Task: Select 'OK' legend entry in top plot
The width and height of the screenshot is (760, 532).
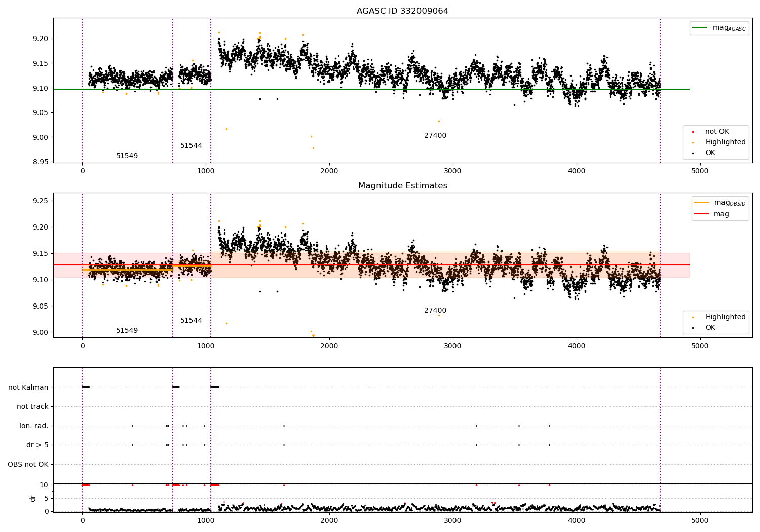Action: [x=710, y=153]
